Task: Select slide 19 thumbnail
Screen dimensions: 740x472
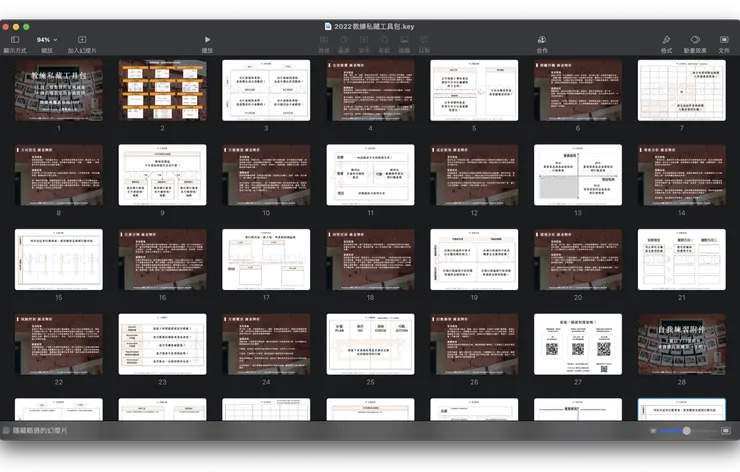Action: pos(474,260)
